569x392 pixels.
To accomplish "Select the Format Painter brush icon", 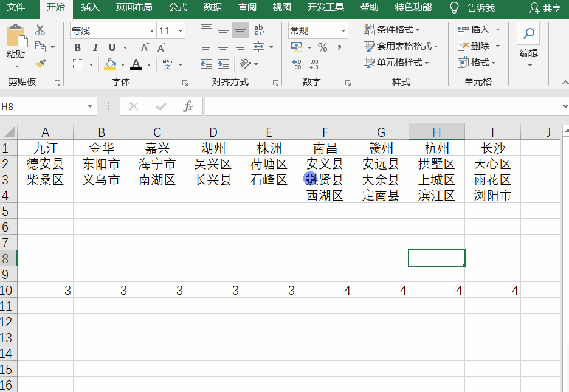I will click(x=41, y=63).
